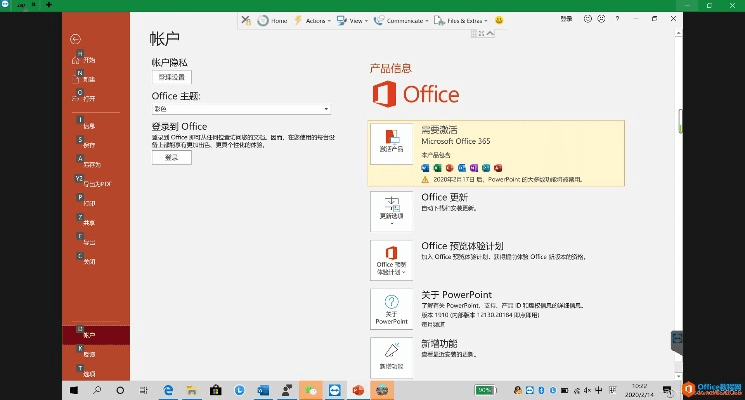Click the Manage Settings button under Account Privacy
The height and width of the screenshot is (400, 745).
click(x=171, y=77)
